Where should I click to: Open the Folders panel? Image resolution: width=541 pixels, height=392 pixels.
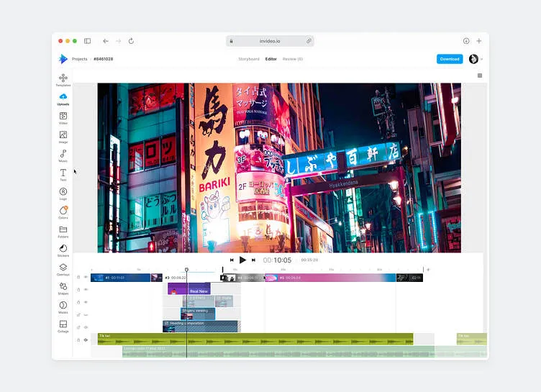click(63, 232)
